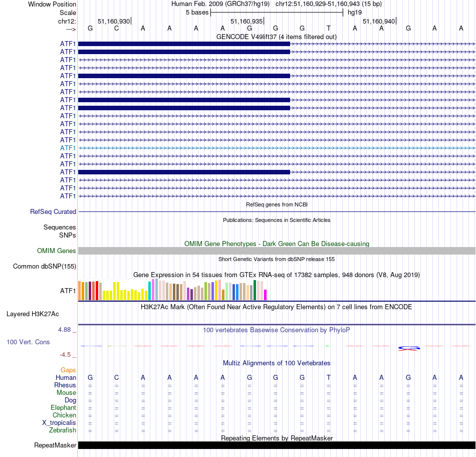
Task: Open RefSeq genes from NCBI track title
Action: pos(277,204)
